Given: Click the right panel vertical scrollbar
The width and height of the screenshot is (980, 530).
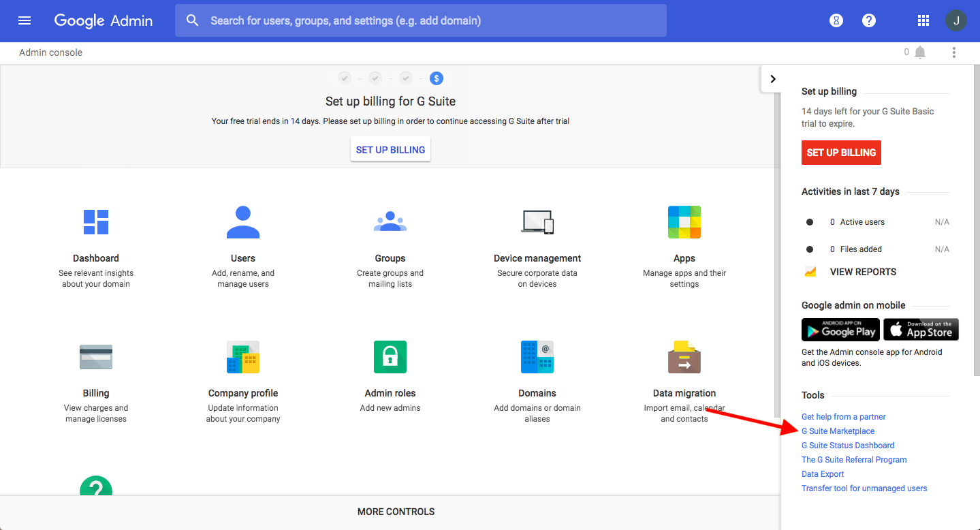Looking at the screenshot, I should (977, 221).
